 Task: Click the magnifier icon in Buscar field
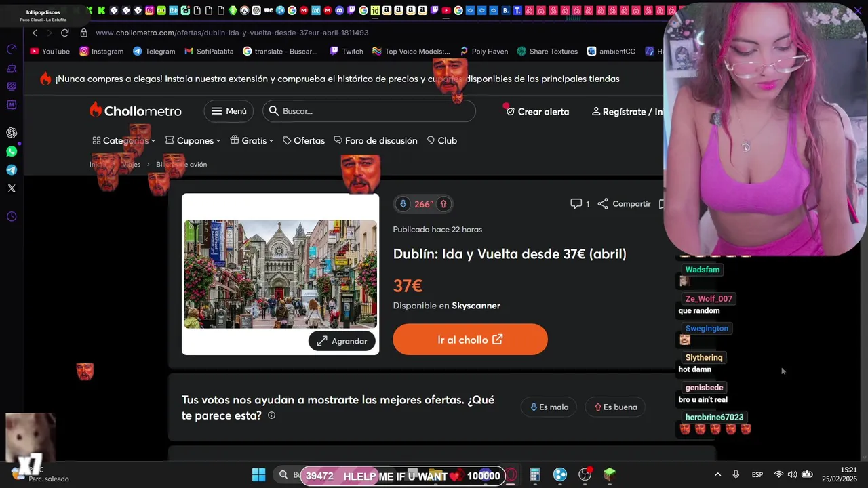point(274,111)
